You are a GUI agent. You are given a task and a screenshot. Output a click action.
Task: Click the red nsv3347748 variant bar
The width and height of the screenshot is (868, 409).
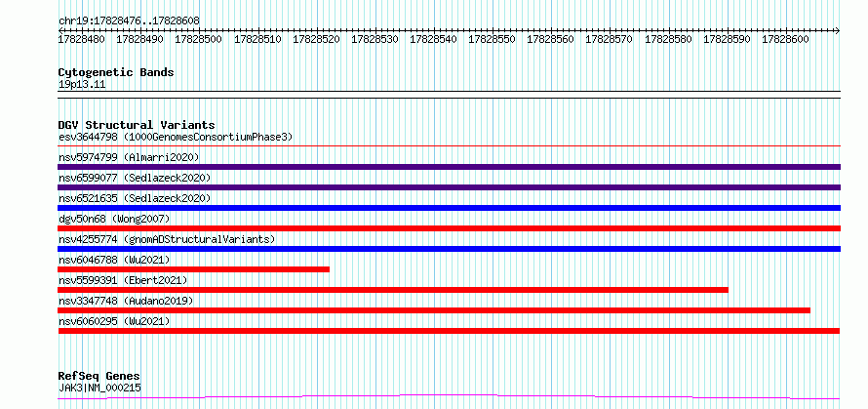click(x=434, y=310)
